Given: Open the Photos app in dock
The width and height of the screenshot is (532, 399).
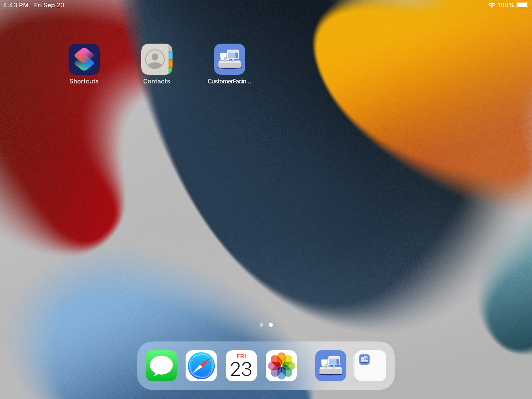Looking at the screenshot, I should 281,366.
